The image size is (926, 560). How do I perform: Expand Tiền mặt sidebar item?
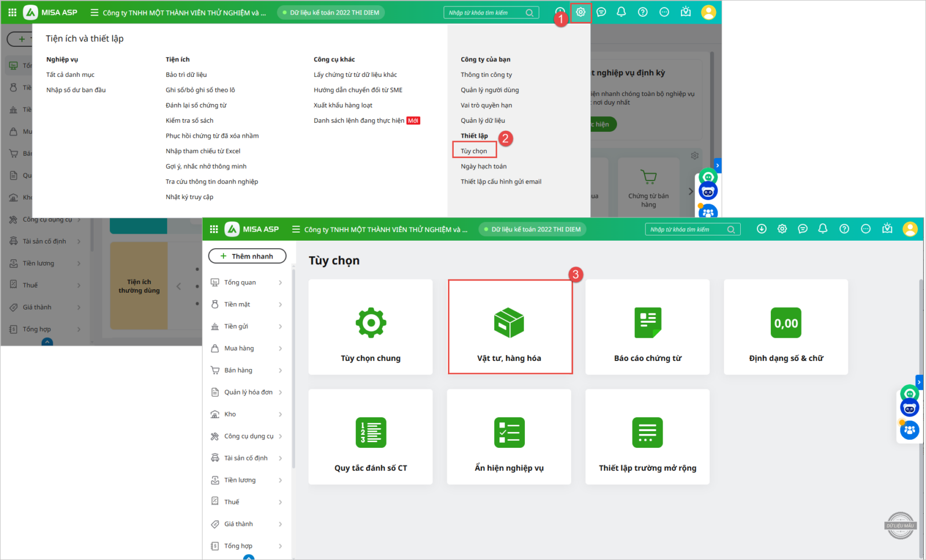[247, 304]
